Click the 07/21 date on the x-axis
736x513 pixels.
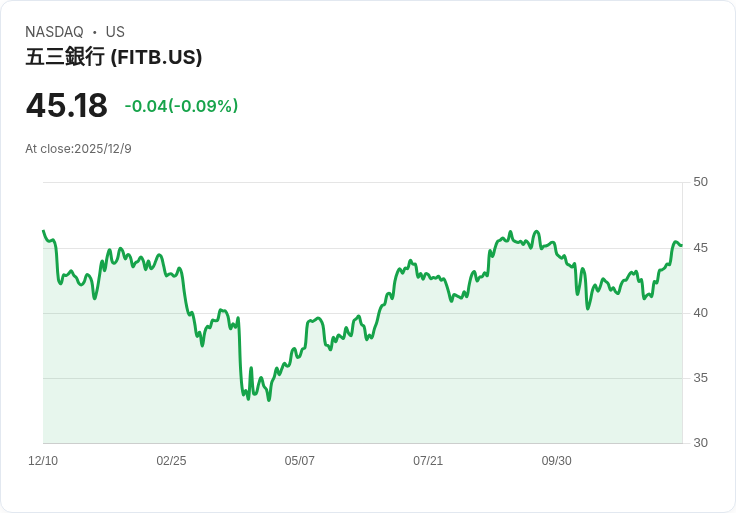point(428,461)
